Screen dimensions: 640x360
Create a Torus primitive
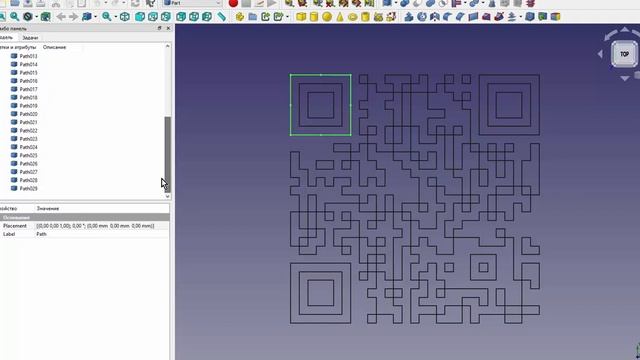tap(353, 17)
